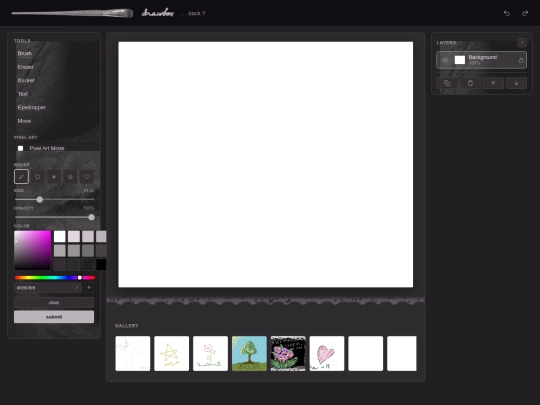
Task: Choose the Text tool
Action: pos(23,94)
